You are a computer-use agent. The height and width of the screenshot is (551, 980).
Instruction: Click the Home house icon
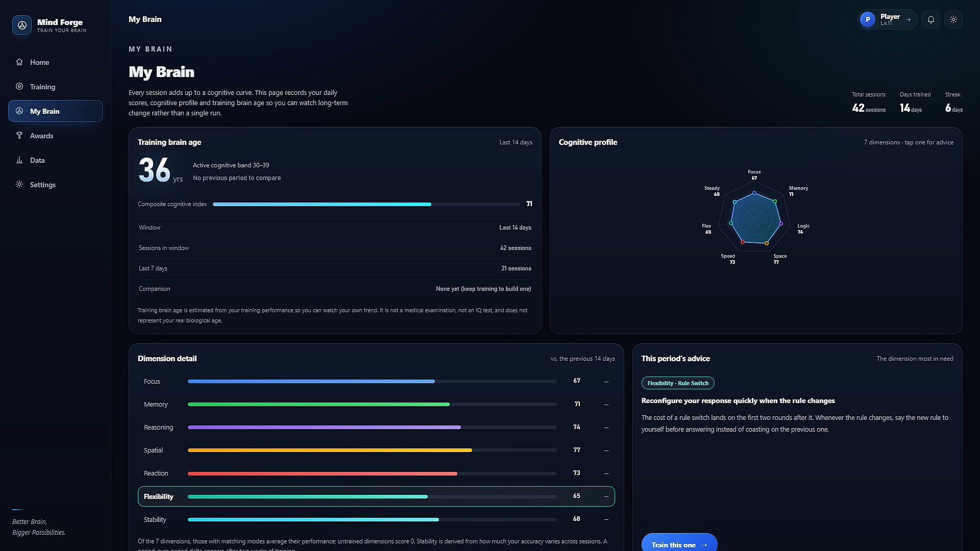coord(19,62)
